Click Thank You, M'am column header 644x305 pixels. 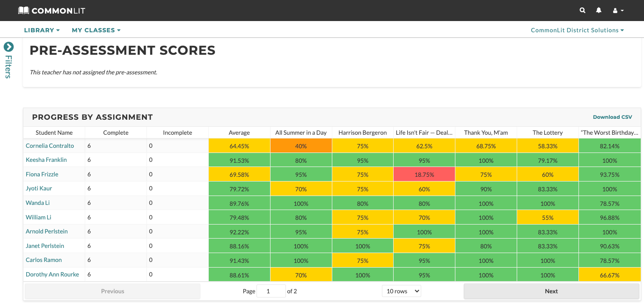[x=486, y=132]
